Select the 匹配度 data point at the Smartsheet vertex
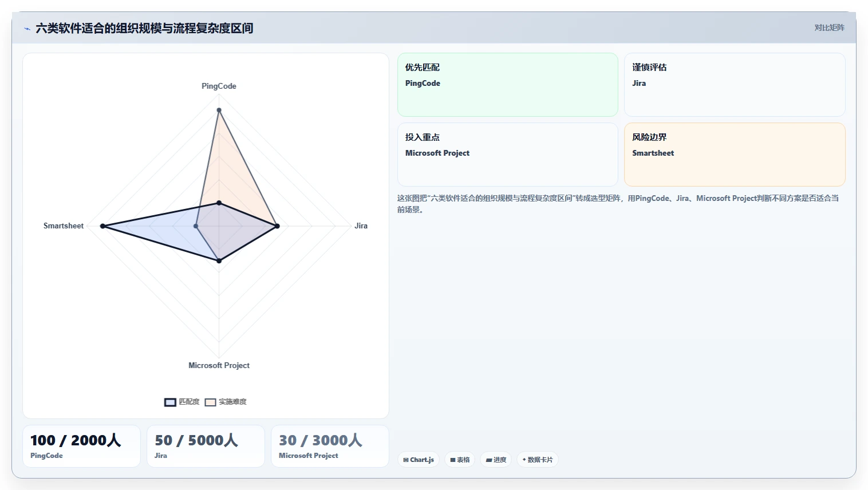The width and height of the screenshot is (868, 490). (102, 226)
